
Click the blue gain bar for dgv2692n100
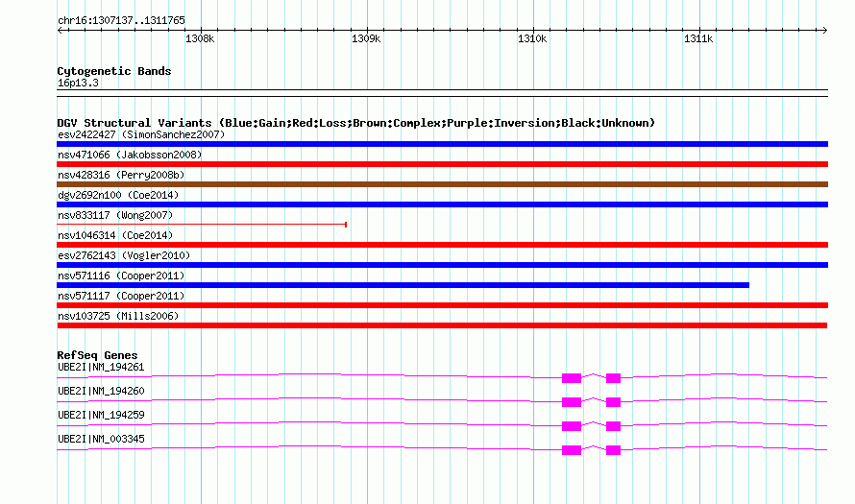pyautogui.click(x=442, y=204)
